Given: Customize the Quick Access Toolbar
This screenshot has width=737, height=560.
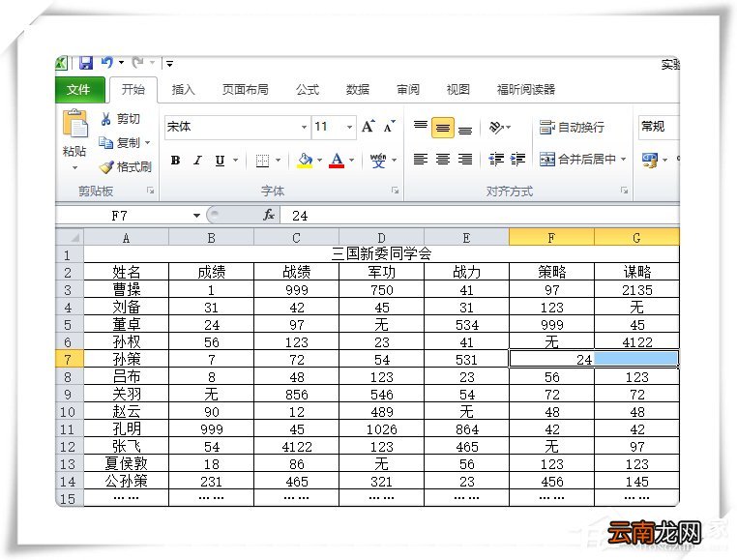Looking at the screenshot, I should coord(169,63).
